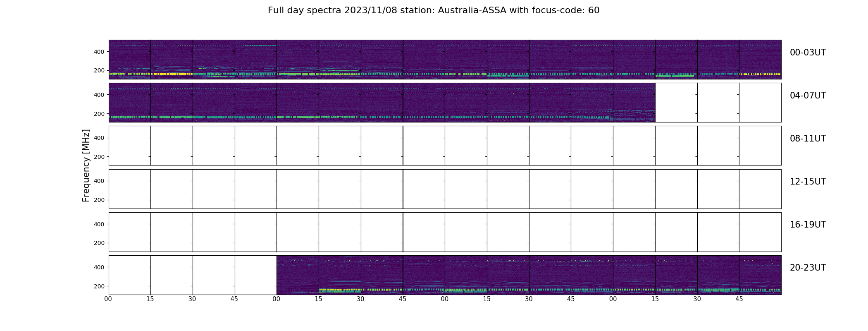Click the empty 12-15UT plot panel

pyautogui.click(x=445, y=189)
